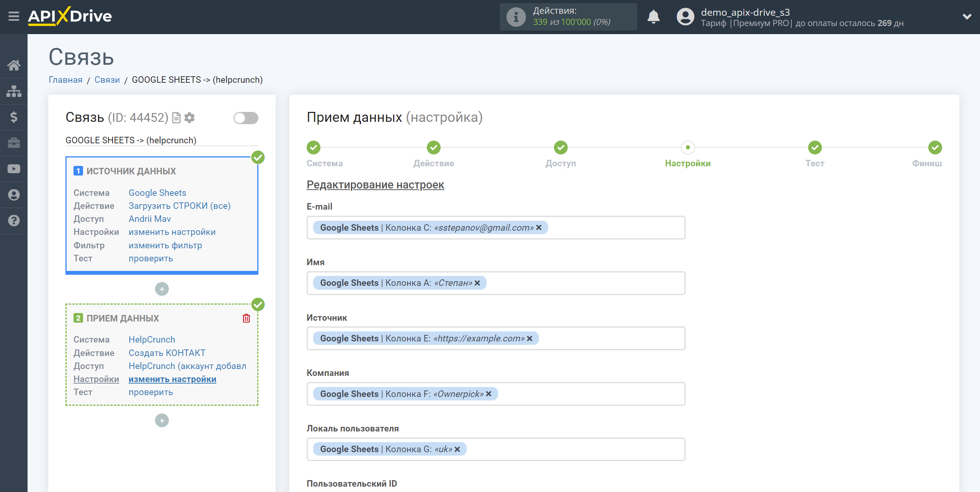Viewport: 980px width, 492px height.
Task: Remove the Колонка C tag from E-mail
Action: pos(539,228)
